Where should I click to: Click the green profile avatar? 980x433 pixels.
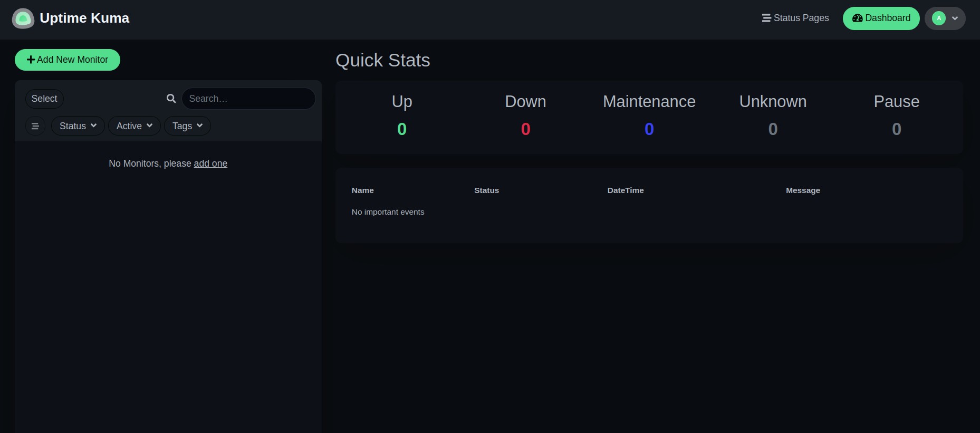(x=938, y=18)
